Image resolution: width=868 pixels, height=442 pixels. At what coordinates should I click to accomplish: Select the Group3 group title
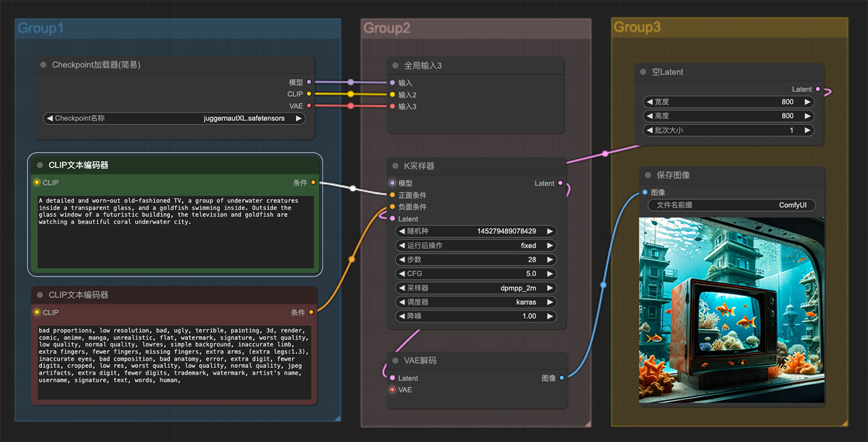[637, 27]
